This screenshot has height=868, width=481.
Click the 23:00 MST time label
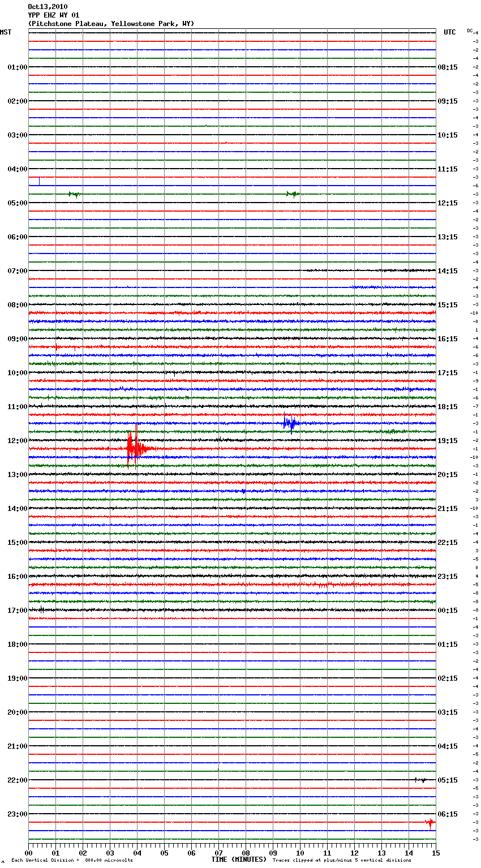pyautogui.click(x=18, y=814)
